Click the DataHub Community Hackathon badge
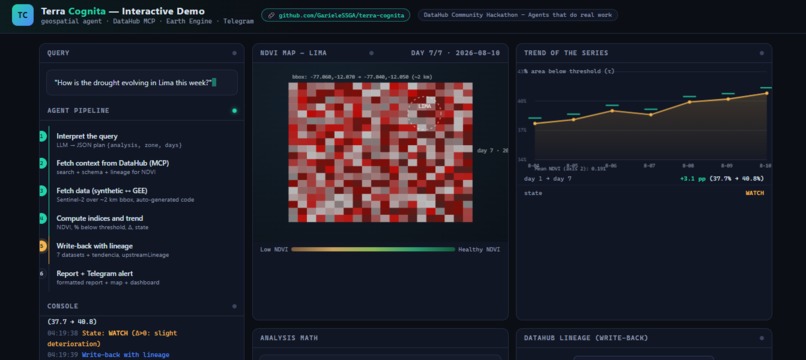This screenshot has width=806, height=360. click(x=518, y=15)
